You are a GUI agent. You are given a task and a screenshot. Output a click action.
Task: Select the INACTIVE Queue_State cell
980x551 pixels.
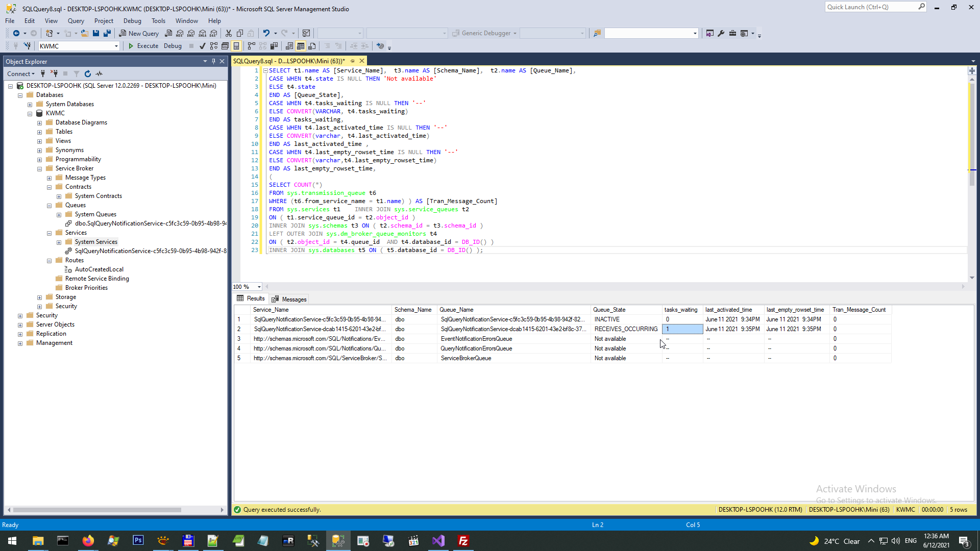(606, 319)
